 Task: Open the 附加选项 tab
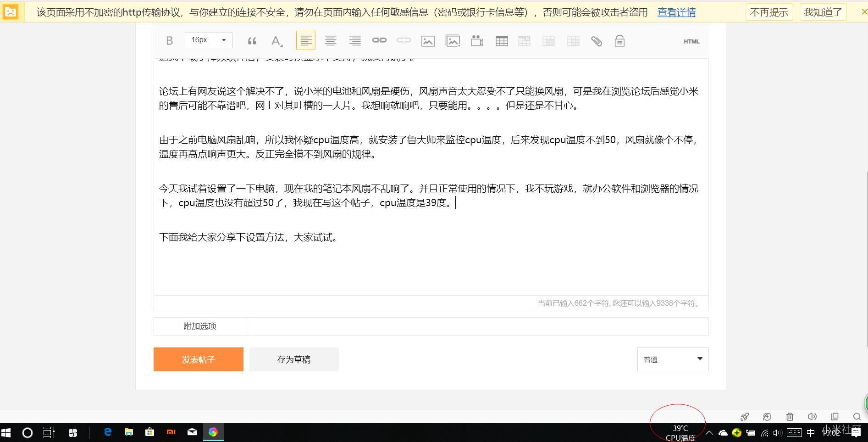(200, 326)
